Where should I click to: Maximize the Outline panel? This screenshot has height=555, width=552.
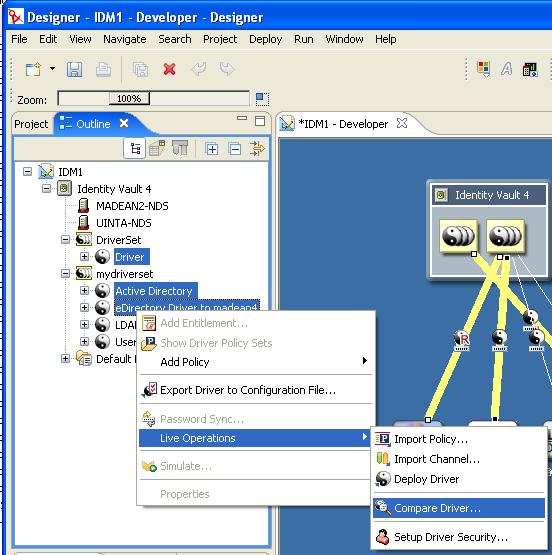point(260,121)
